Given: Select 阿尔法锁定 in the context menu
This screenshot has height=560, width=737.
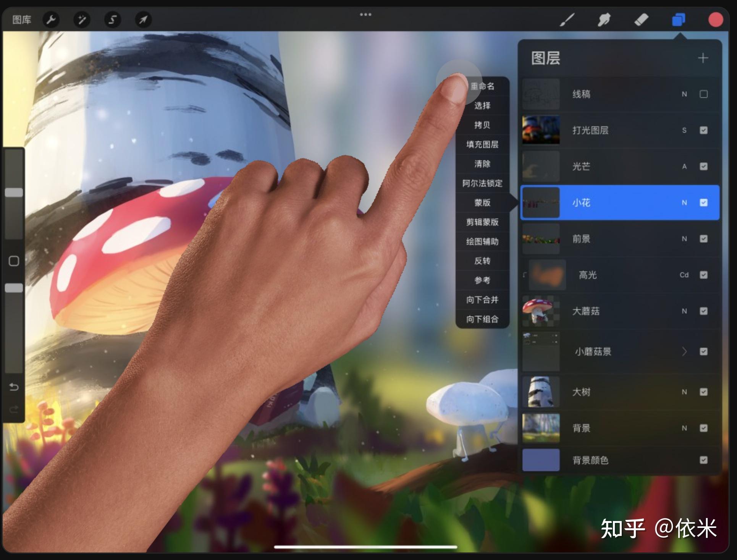Looking at the screenshot, I should pos(482,184).
